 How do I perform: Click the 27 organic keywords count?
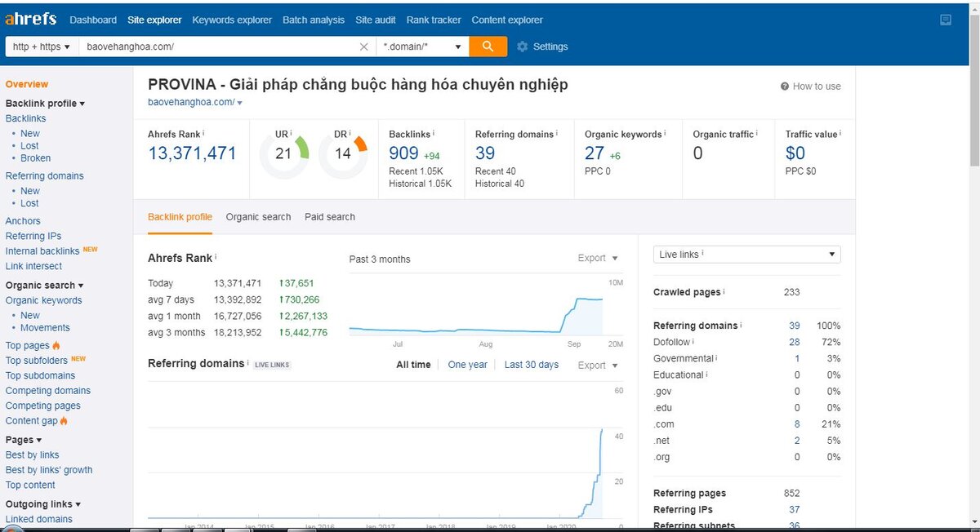point(595,153)
